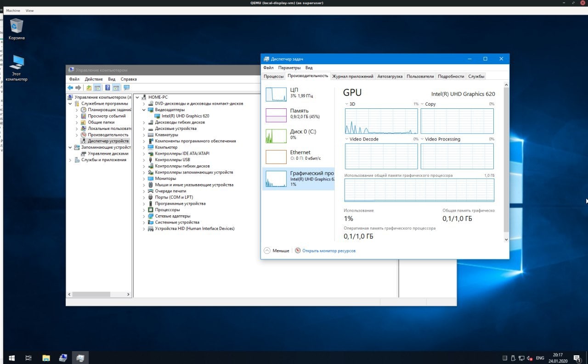Open File Explorer from the taskbar
Viewport: 588px width, 364px height.
46,358
